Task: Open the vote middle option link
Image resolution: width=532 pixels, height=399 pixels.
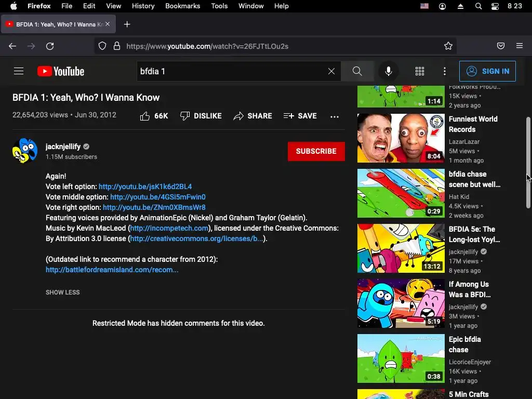Action: pos(158,197)
